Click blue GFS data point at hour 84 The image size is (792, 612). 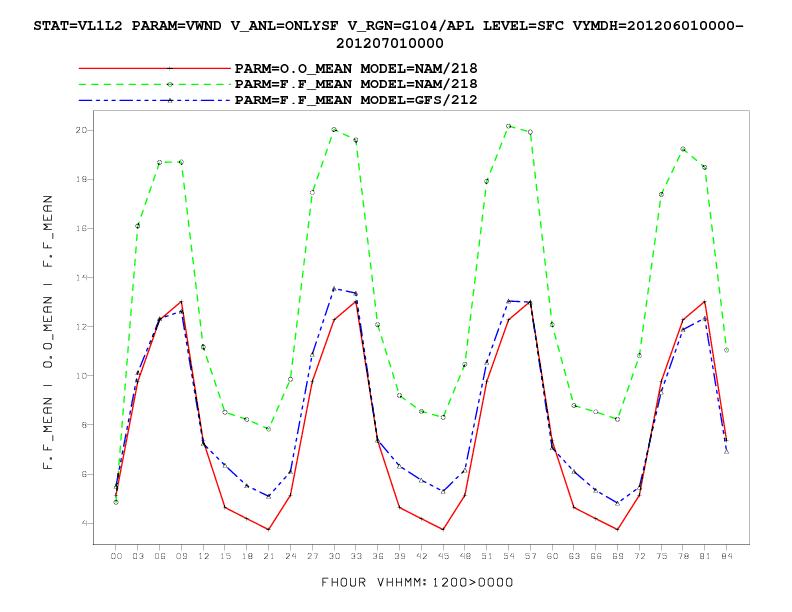[726, 452]
